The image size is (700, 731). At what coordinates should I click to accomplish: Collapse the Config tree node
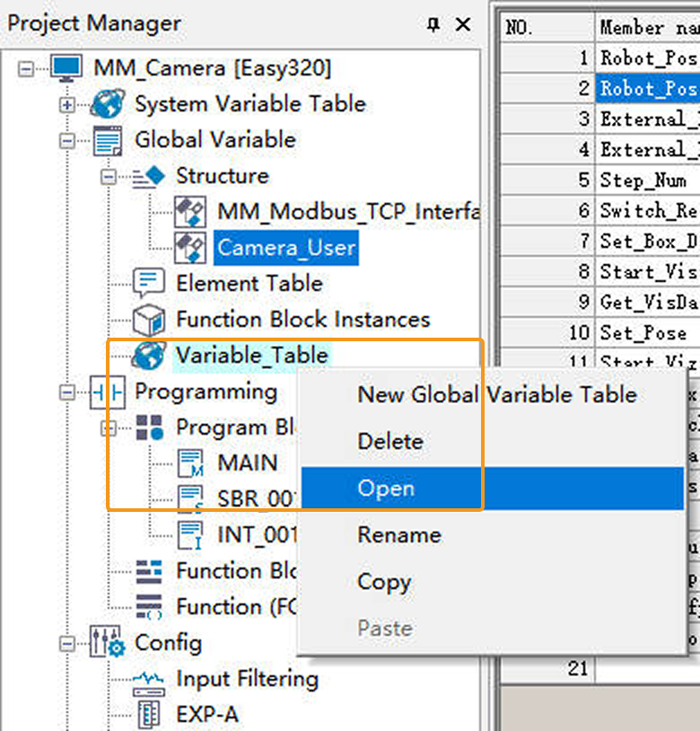pyautogui.click(x=66, y=644)
